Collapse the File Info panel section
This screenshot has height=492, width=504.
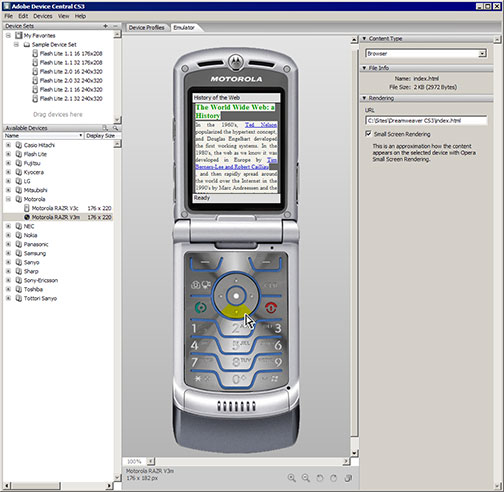[x=364, y=68]
